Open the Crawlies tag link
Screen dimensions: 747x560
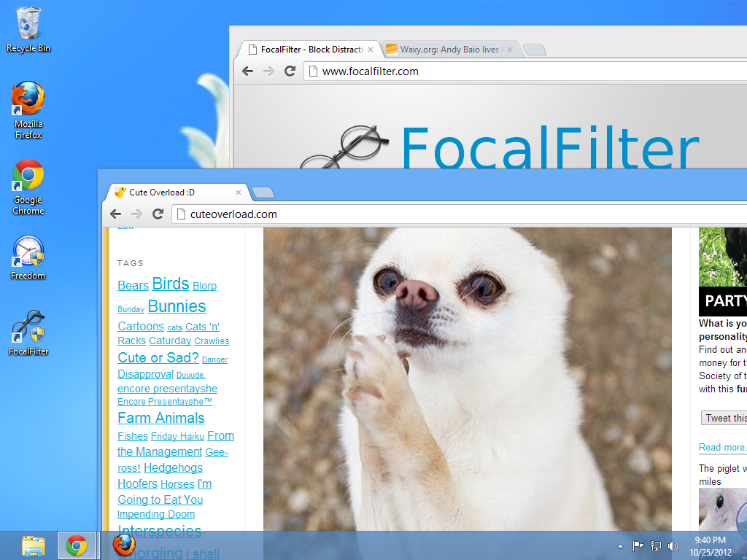(x=212, y=341)
